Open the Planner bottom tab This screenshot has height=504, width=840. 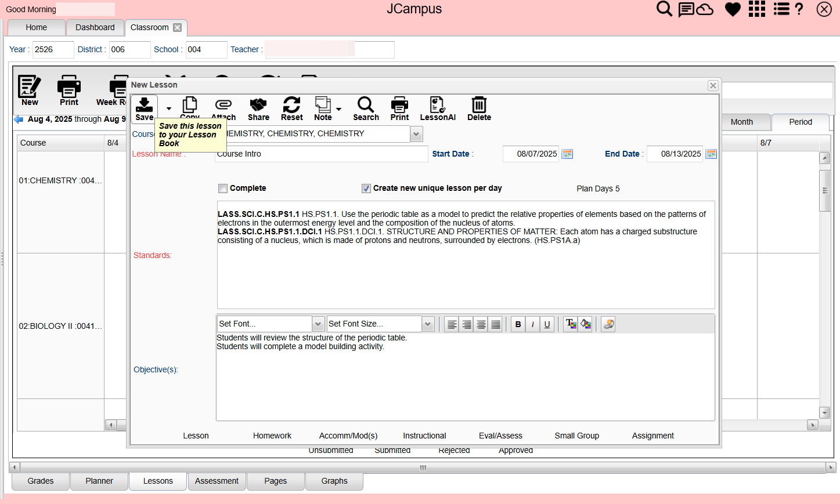pyautogui.click(x=99, y=481)
